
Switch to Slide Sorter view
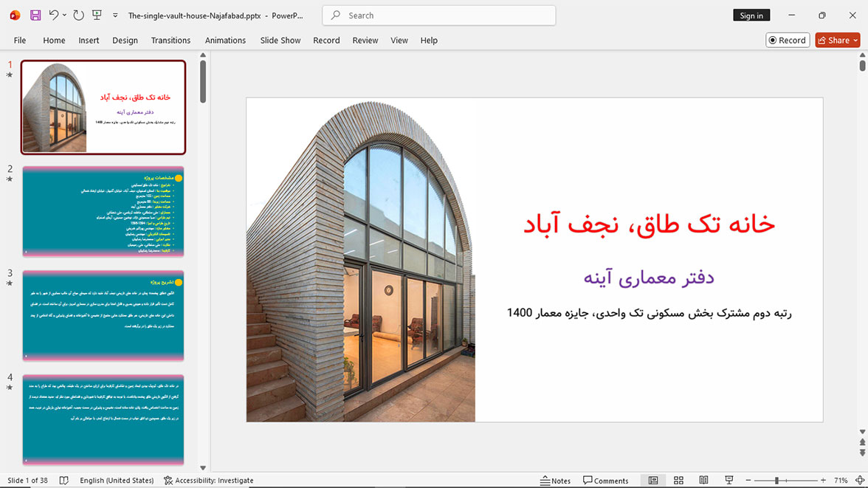pyautogui.click(x=679, y=480)
